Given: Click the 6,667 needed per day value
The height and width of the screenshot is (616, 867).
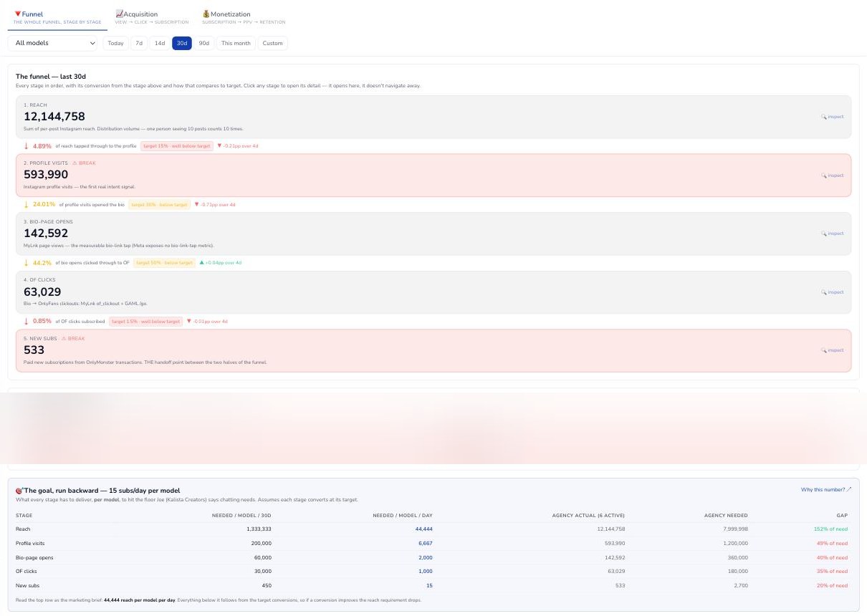Looking at the screenshot, I should pos(425,543).
